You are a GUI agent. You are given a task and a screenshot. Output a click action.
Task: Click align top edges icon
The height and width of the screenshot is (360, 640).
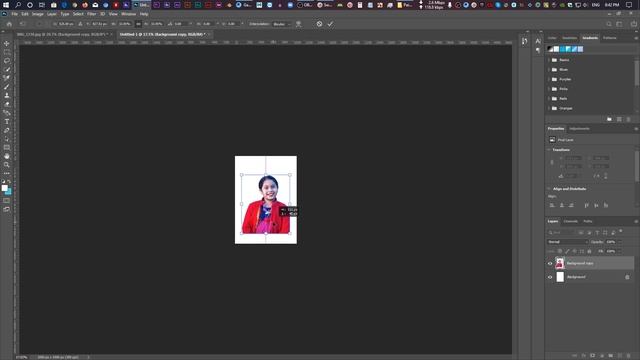587,205
